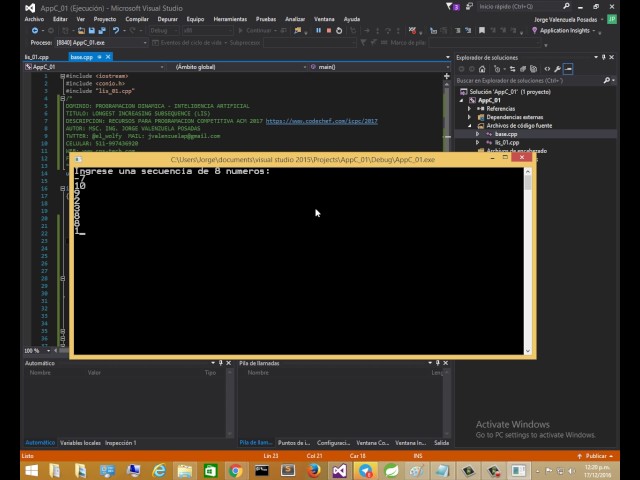Click the Show All Files icon in Solution Explorer
This screenshot has width=640, height=480.
(535, 69)
